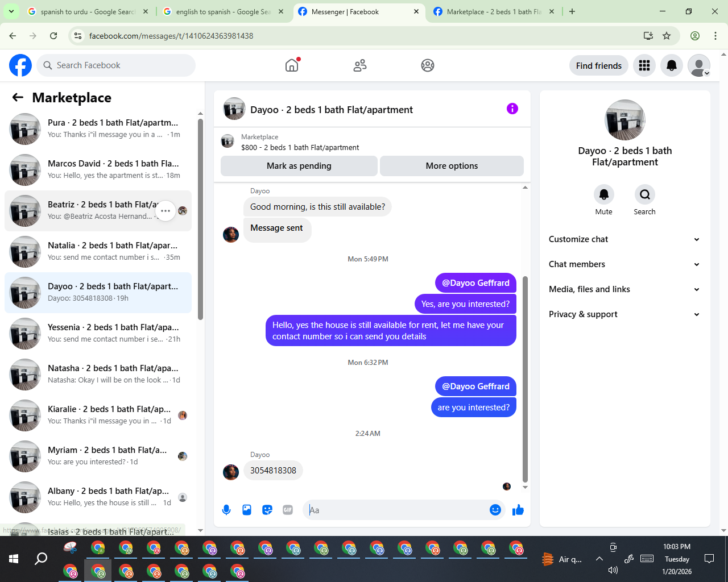Click the conversation list scrollbar
Screen dimensions: 728x582
pyautogui.click(x=200, y=219)
